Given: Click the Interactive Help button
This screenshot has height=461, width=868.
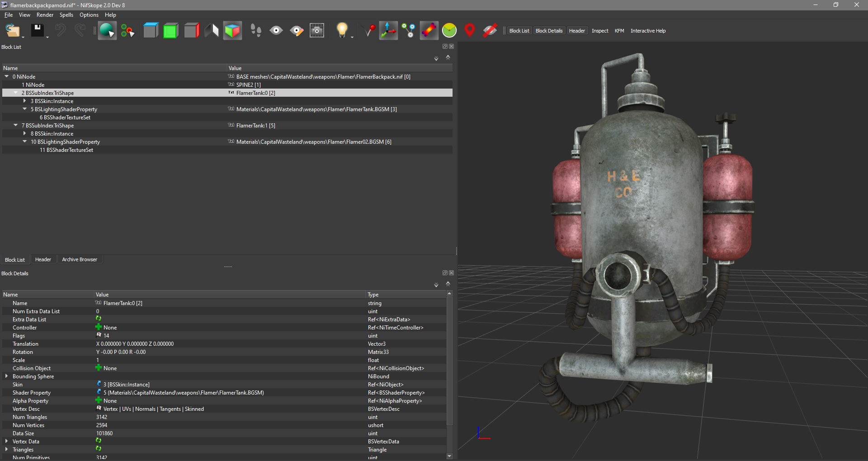Looking at the screenshot, I should pyautogui.click(x=648, y=31).
